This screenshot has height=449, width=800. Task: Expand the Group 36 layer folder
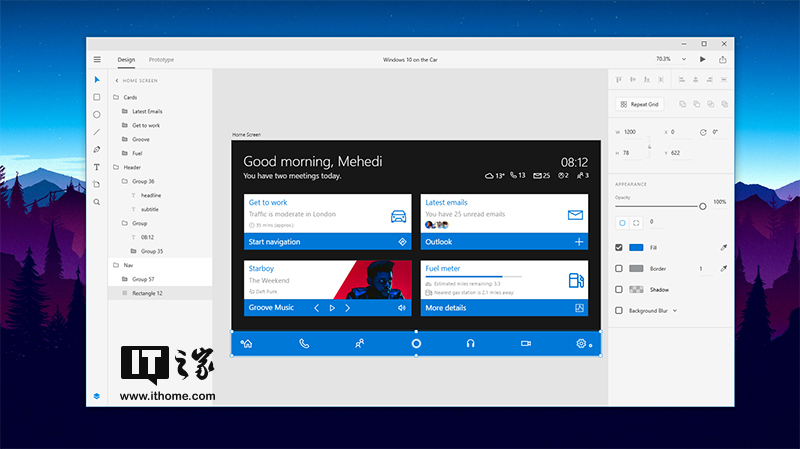124,181
